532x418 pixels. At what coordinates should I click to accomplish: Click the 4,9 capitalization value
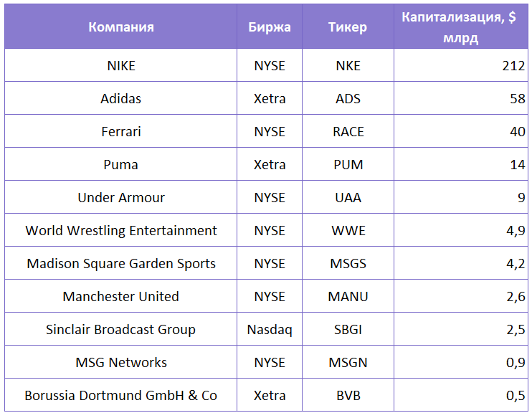click(x=516, y=230)
